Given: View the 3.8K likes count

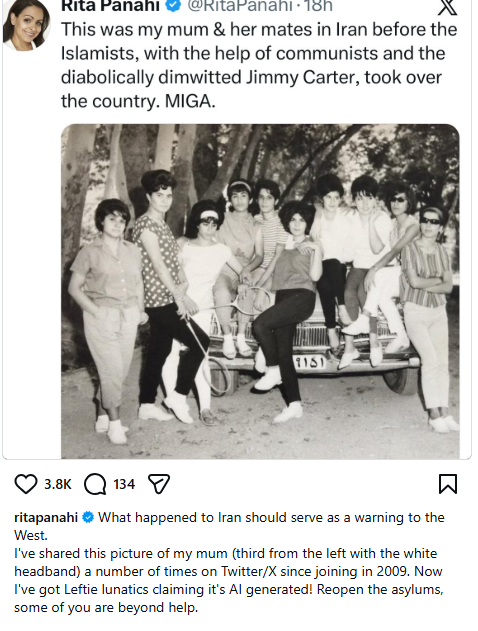Looking at the screenshot, I should (x=58, y=484).
